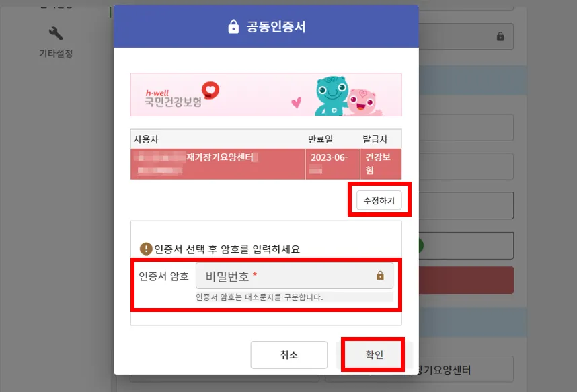Click the lock icon in the 공동인증서 header
Viewport: 577px width, 392px height.
click(x=233, y=26)
